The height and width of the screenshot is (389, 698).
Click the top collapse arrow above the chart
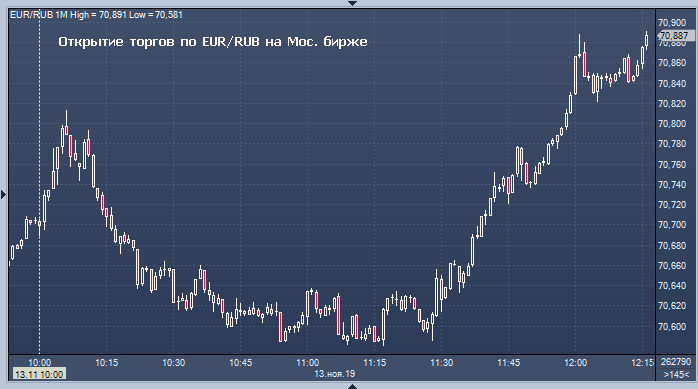(352, 3)
